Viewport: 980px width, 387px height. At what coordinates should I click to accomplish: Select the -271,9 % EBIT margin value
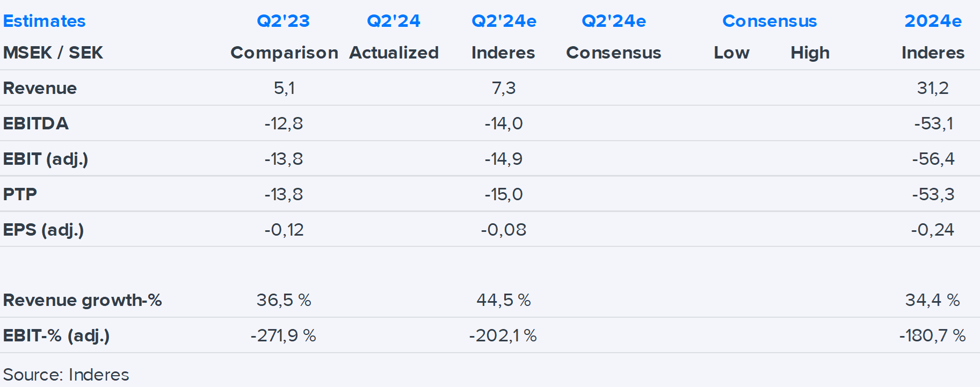pyautogui.click(x=283, y=335)
